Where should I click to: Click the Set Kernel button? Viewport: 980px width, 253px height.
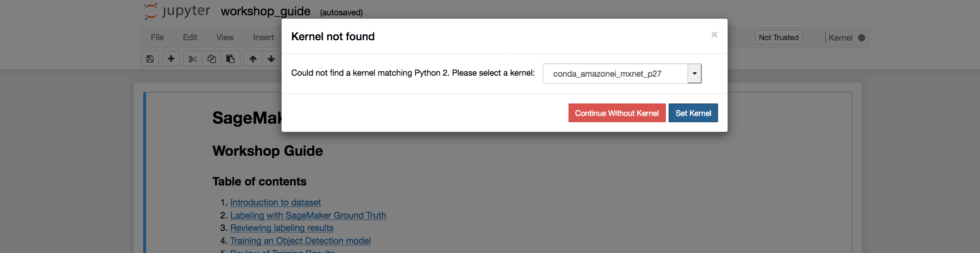point(693,113)
